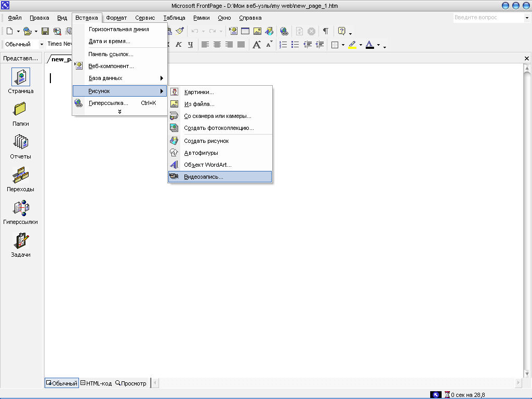Click the Increase Indent icon
532x399 pixels.
click(x=320, y=45)
